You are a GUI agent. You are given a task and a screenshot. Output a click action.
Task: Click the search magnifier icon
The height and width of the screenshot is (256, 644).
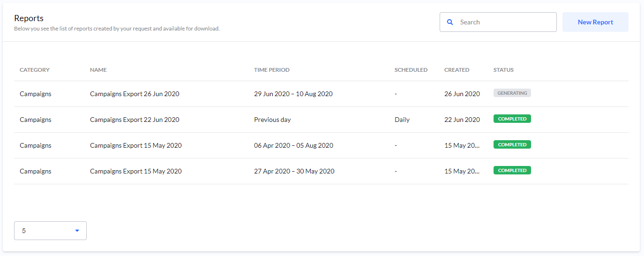click(x=450, y=22)
